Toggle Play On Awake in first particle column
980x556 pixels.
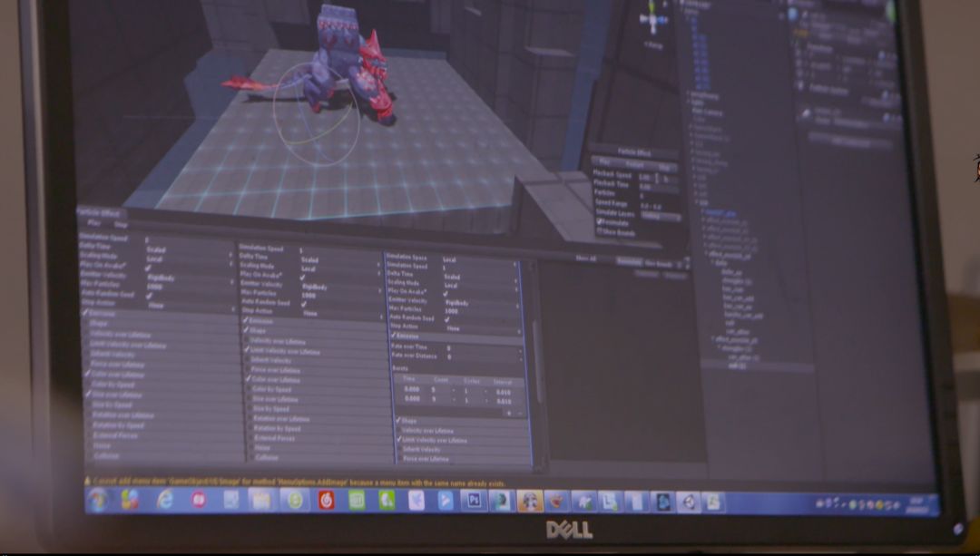(x=148, y=268)
